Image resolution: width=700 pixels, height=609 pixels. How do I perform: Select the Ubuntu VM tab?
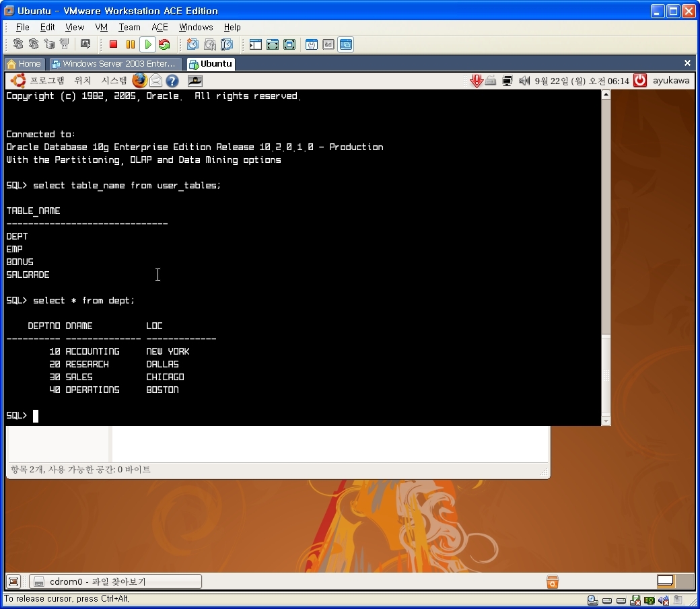(x=211, y=64)
